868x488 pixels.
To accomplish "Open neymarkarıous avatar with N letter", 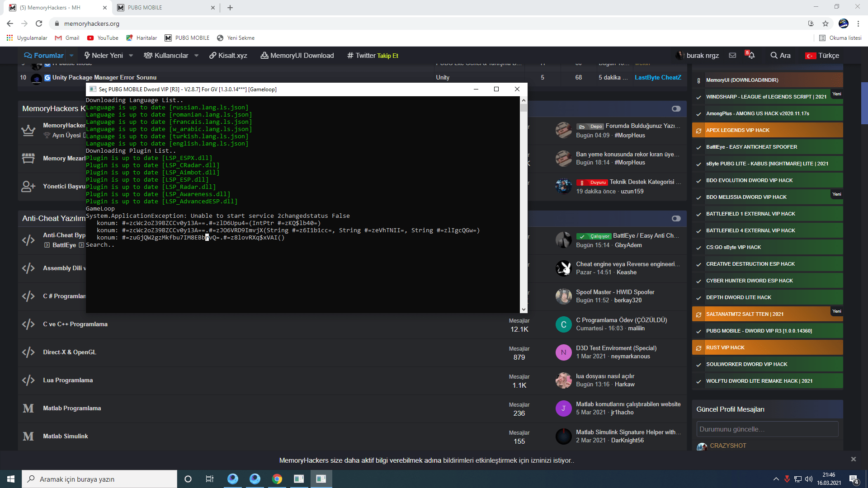I will (563, 352).
